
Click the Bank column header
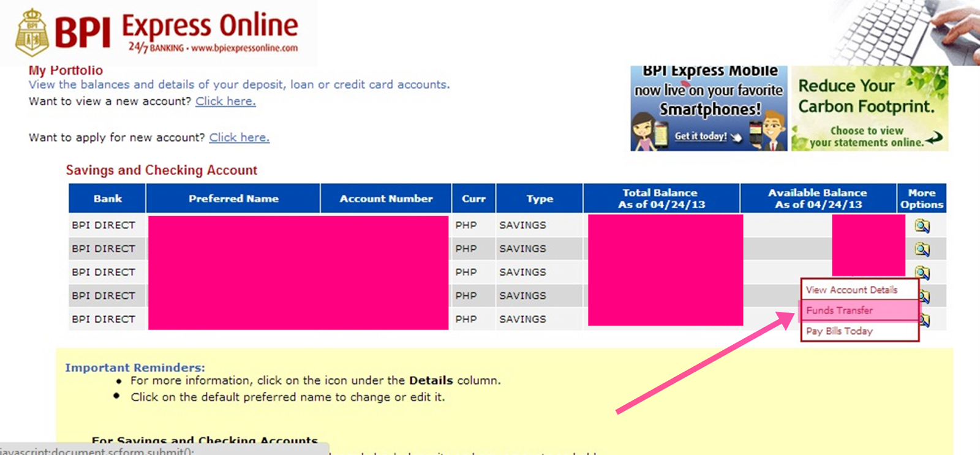coord(107,198)
